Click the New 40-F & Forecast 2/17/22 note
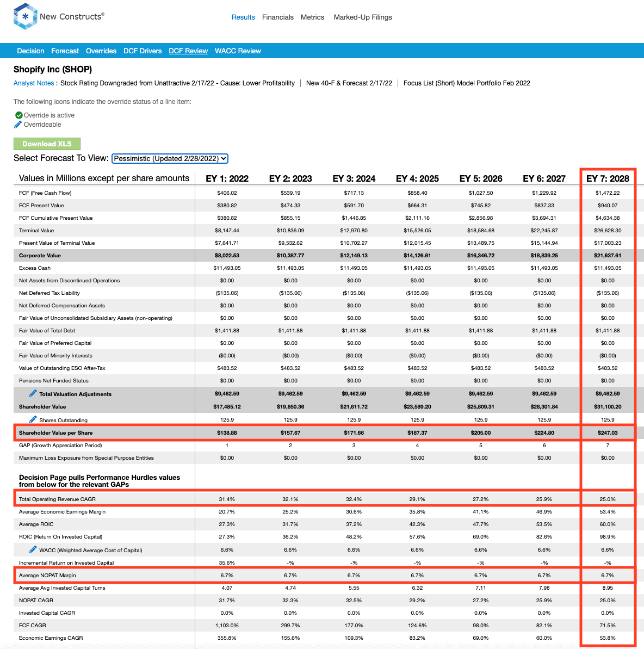Viewport: 644px width, 649px height. (349, 83)
